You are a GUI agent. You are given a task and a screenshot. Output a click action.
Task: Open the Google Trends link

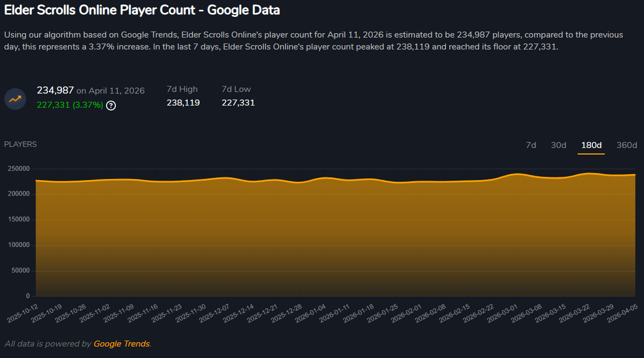tap(122, 344)
